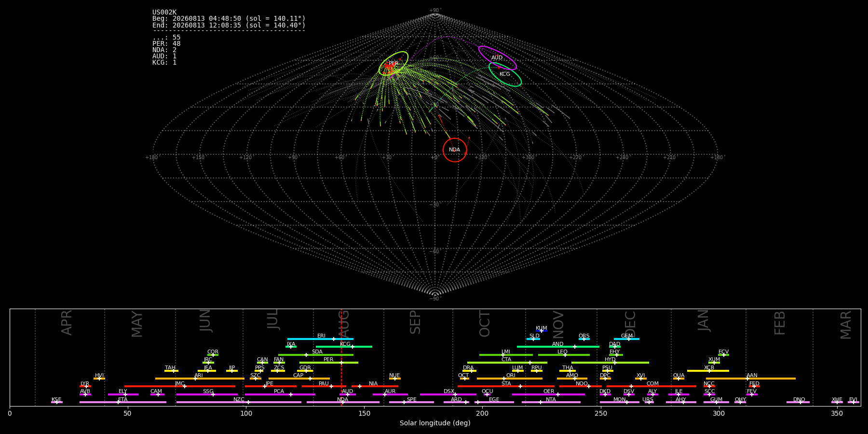This screenshot has height=434, width=868.
Task: Click the DSX shower label in the timeline
Action: (x=449, y=391)
